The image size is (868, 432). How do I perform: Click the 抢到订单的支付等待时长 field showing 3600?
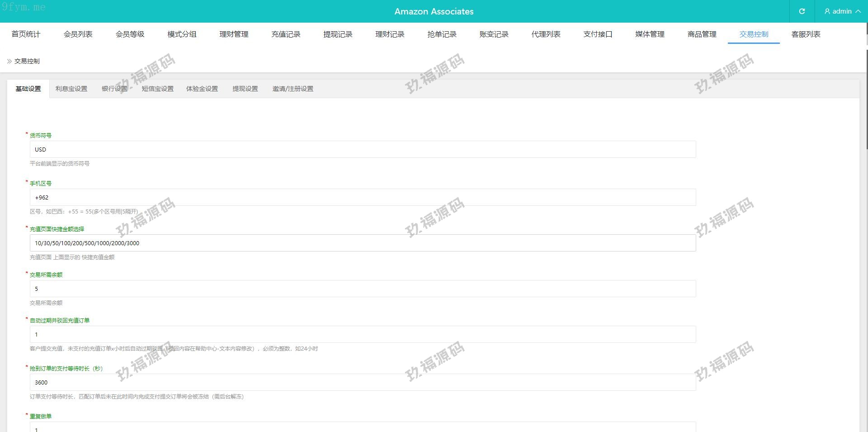coord(363,382)
